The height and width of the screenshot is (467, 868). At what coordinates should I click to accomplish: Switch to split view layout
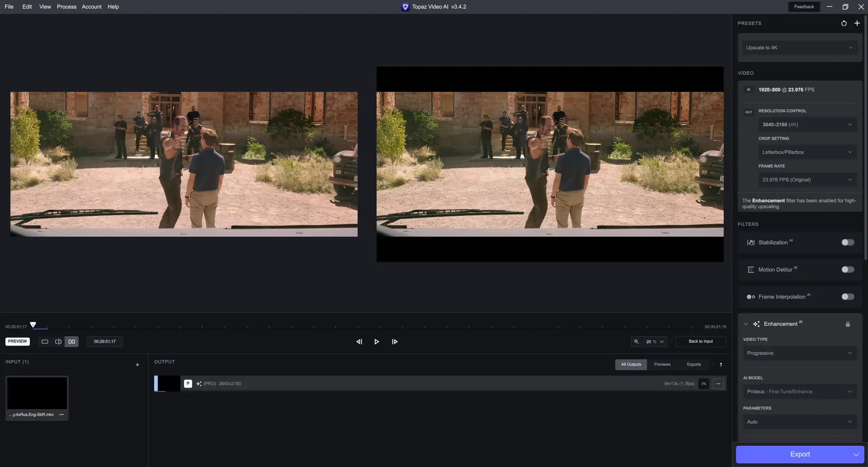[x=58, y=342]
